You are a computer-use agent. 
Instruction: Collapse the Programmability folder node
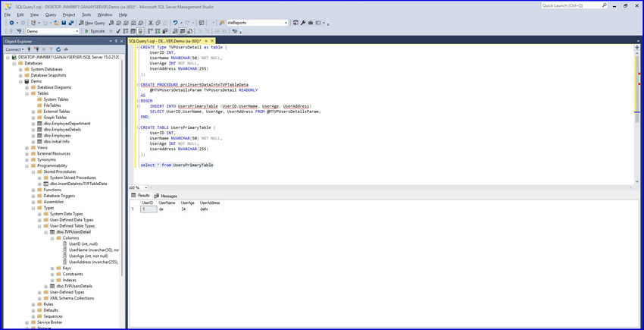(27, 165)
